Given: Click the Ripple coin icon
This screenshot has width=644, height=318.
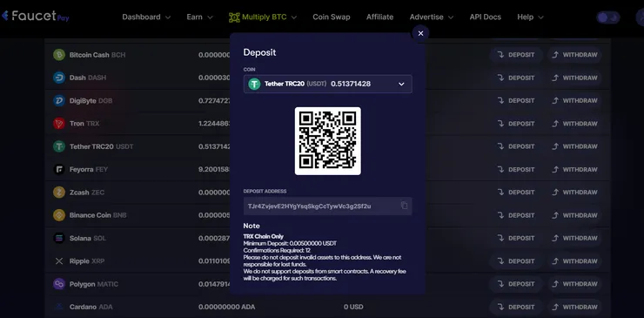Looking at the screenshot, I should [59, 261].
